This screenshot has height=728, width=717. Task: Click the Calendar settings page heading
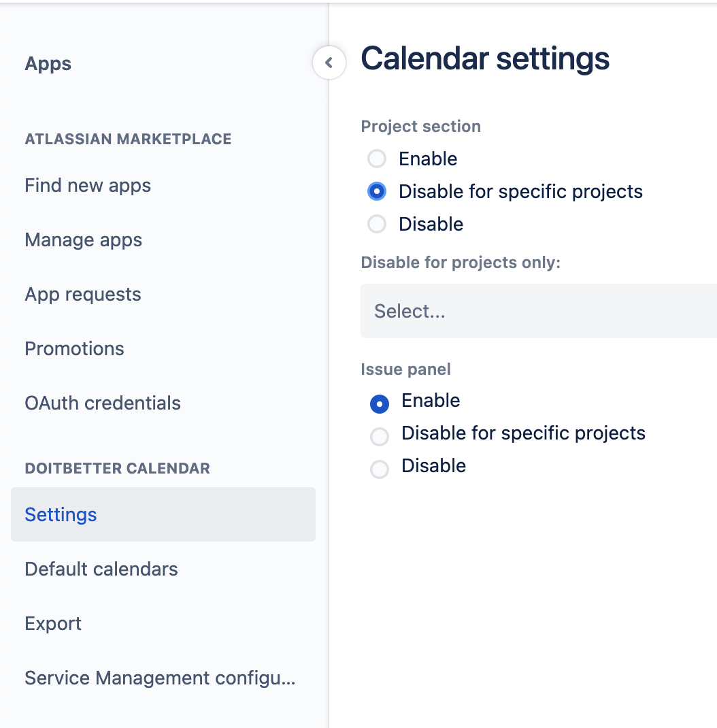[485, 59]
